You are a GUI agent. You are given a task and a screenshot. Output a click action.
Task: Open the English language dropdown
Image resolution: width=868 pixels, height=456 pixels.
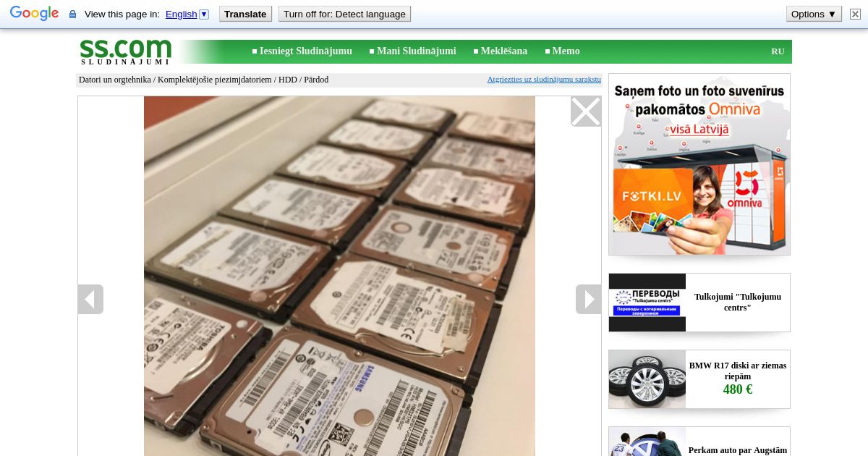[x=187, y=14]
